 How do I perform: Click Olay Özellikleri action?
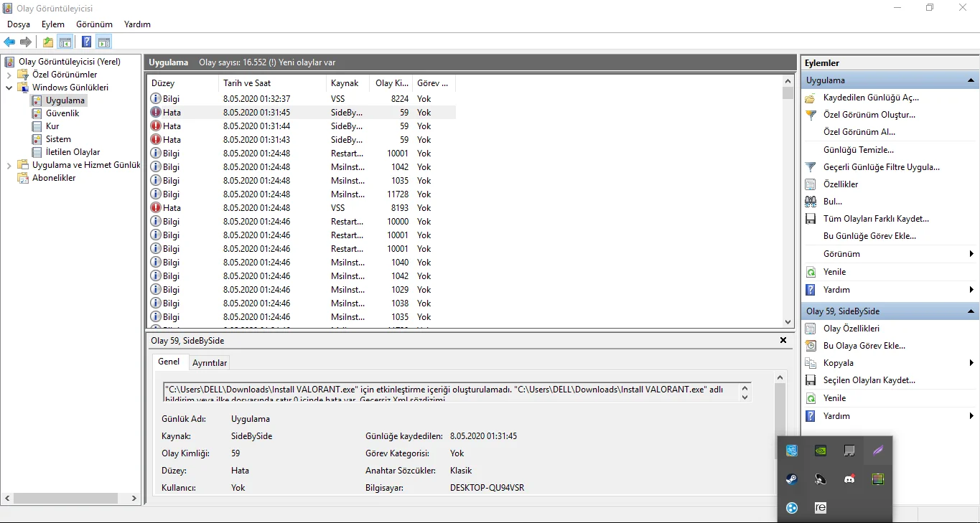(851, 329)
